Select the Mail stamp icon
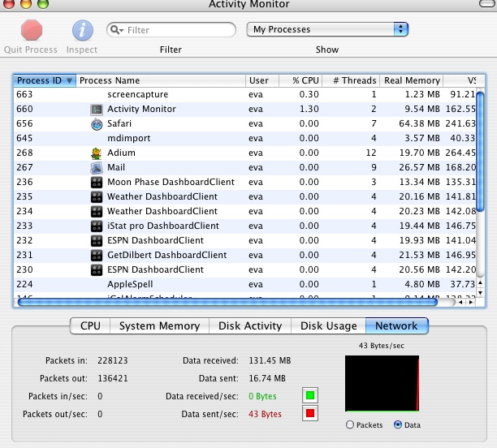 (97, 168)
